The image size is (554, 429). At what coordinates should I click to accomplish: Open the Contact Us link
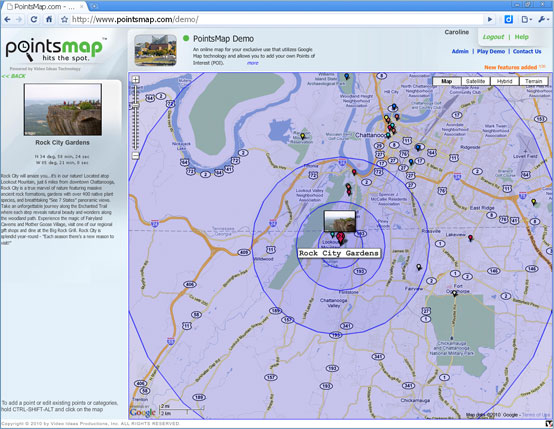[x=527, y=51]
